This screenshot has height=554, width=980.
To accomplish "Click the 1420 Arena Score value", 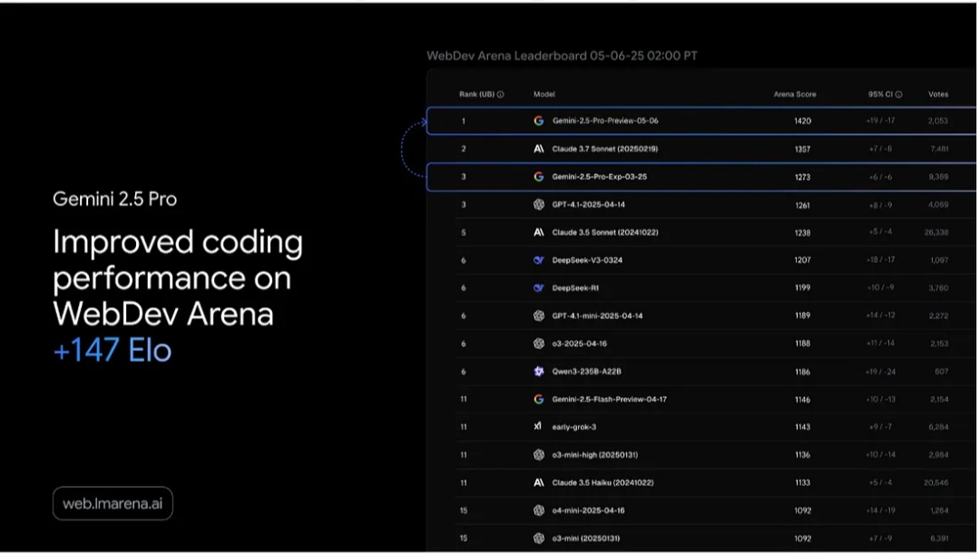I will pyautogui.click(x=802, y=121).
